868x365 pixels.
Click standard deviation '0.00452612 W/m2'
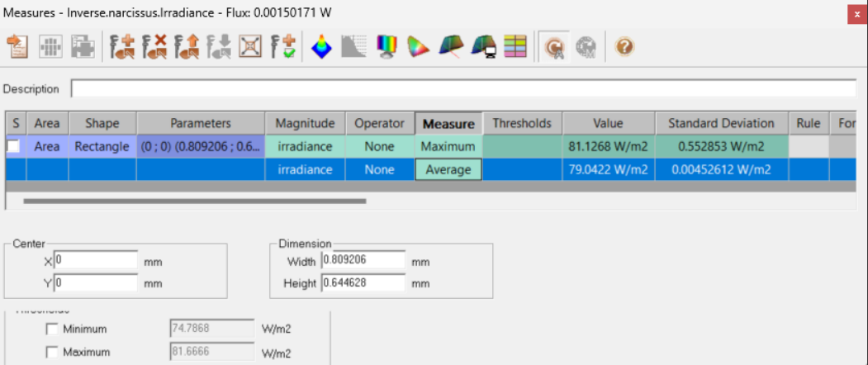pyautogui.click(x=721, y=169)
